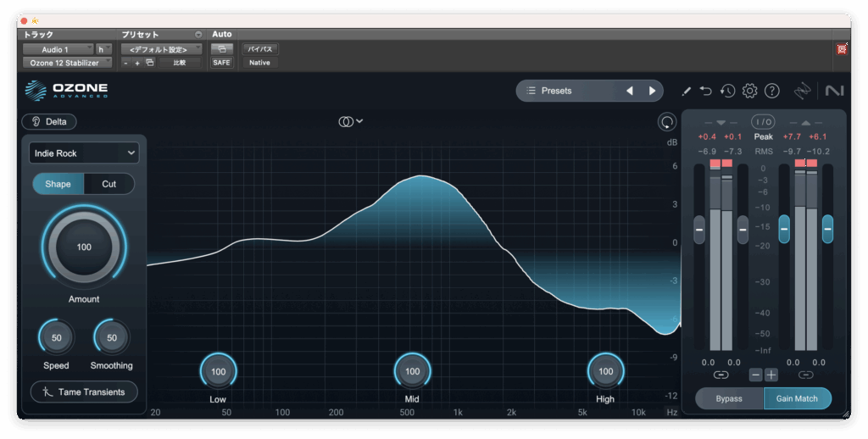The image size is (868, 439).
Task: Select the Shape mode tab
Action: (x=58, y=184)
